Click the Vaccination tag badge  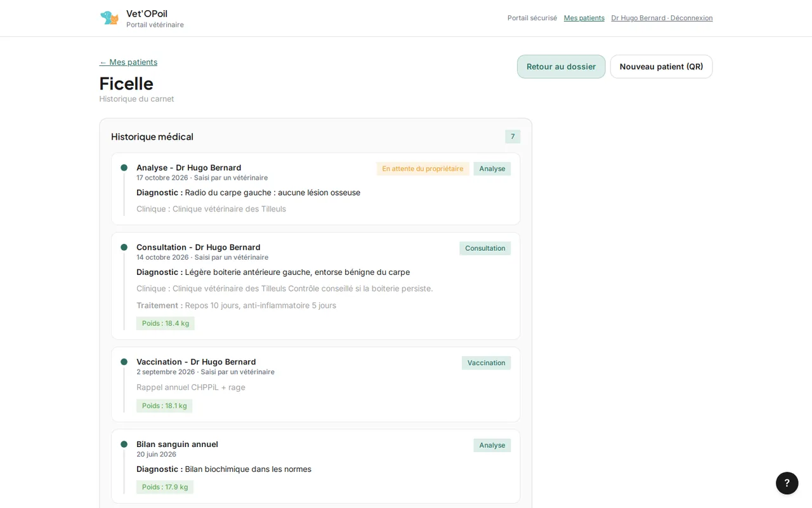487,363
